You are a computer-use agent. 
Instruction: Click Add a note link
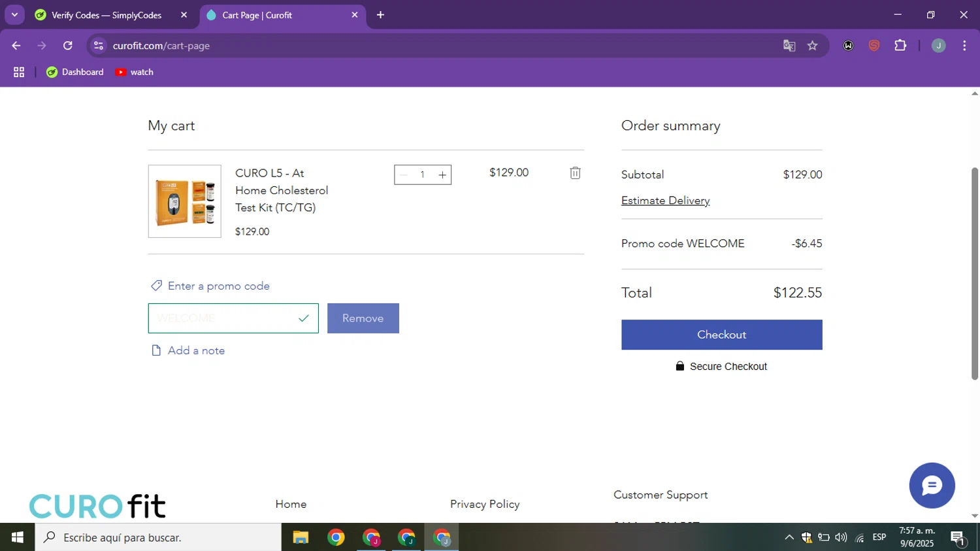pyautogui.click(x=196, y=350)
